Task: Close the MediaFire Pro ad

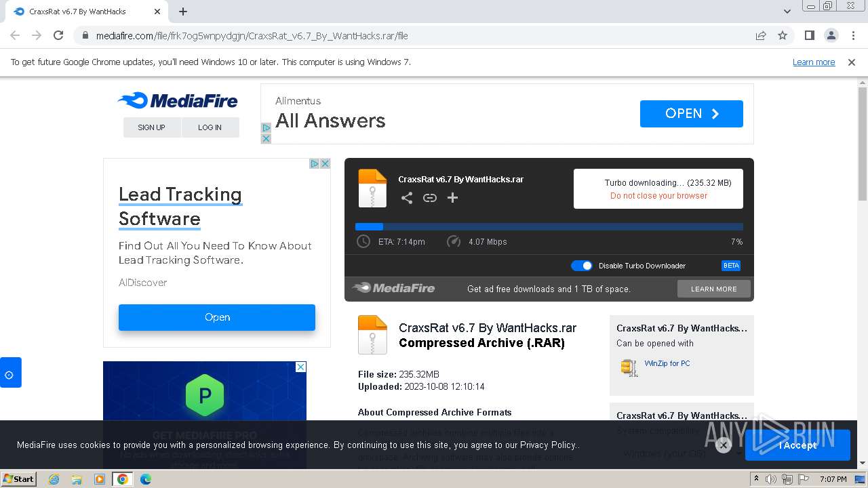Action: click(301, 367)
